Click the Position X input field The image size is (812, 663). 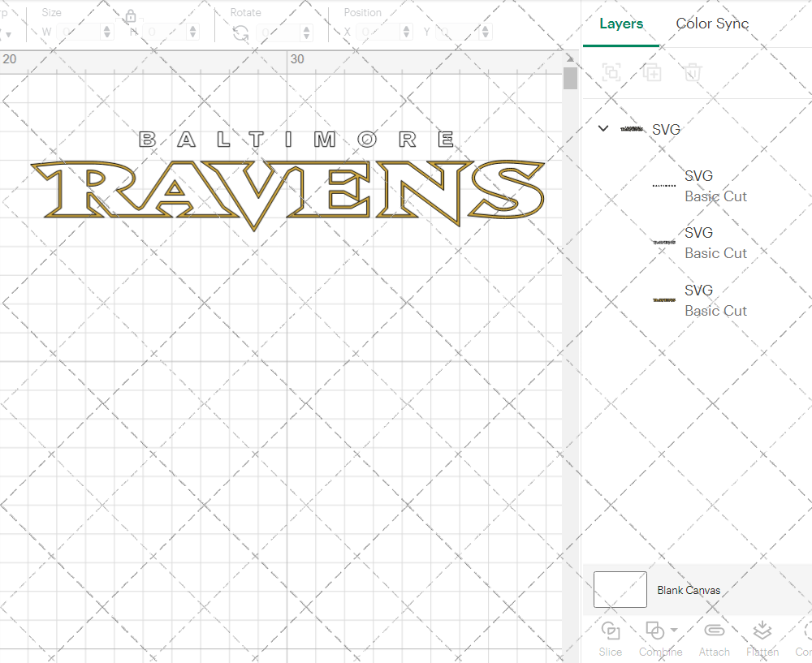(x=378, y=32)
